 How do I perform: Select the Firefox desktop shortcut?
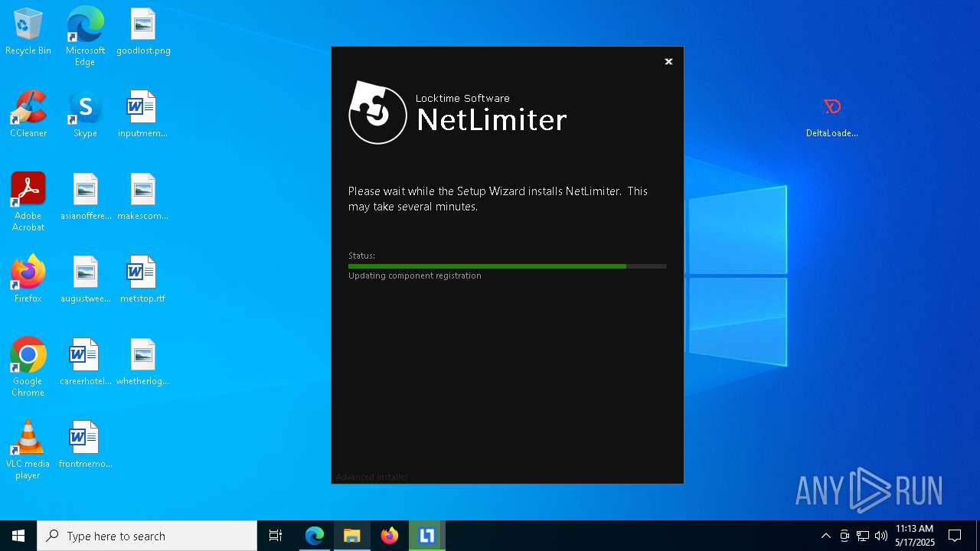28,280
